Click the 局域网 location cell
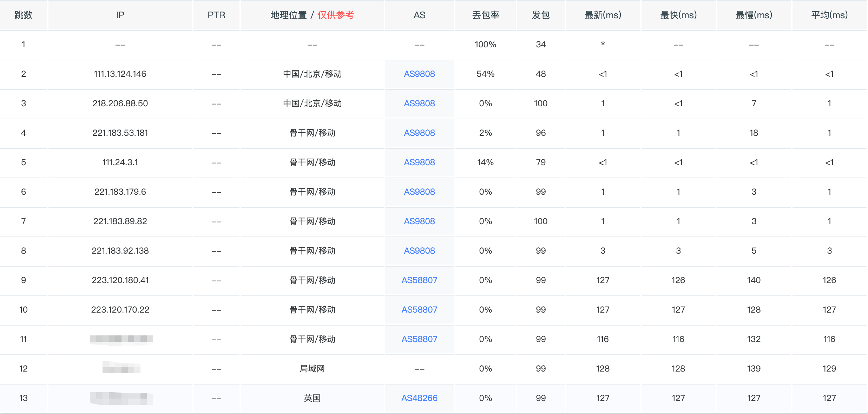The image size is (868, 414). tap(312, 369)
